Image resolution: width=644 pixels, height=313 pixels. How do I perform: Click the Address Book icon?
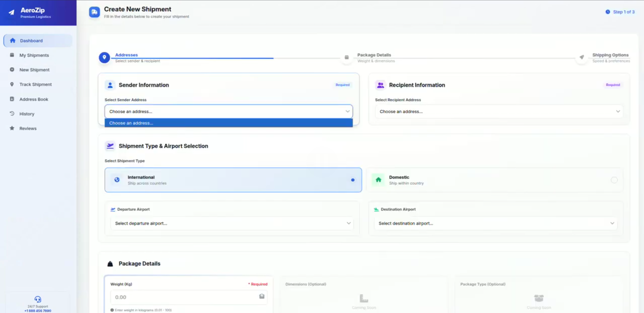(x=12, y=99)
